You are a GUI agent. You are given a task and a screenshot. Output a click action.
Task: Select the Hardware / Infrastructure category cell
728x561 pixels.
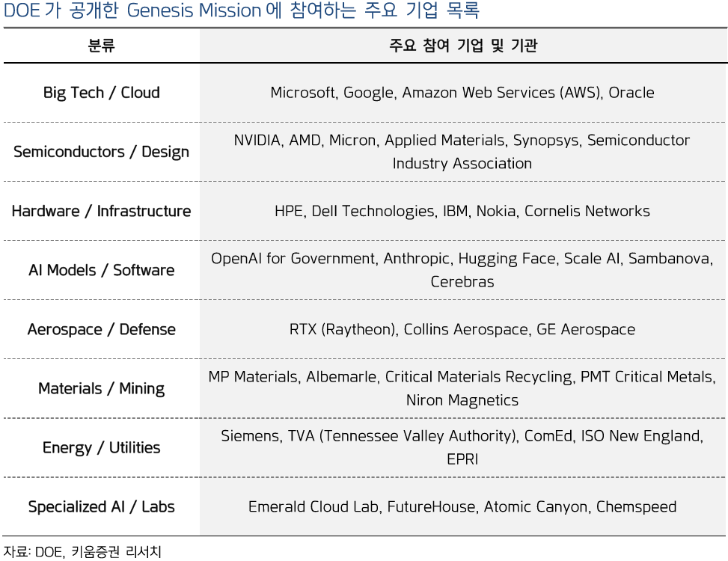(101, 211)
